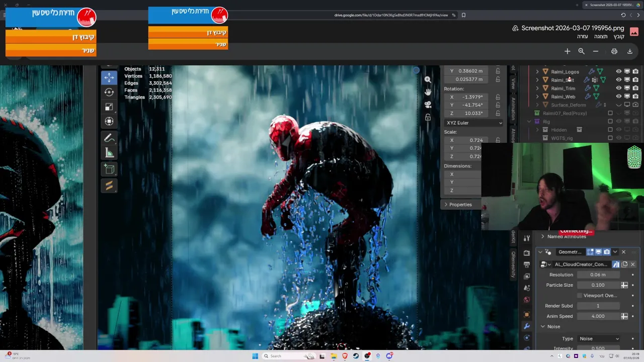
Task: Click the Raimi_Logos modifier wrench icon
Action: [x=592, y=71]
